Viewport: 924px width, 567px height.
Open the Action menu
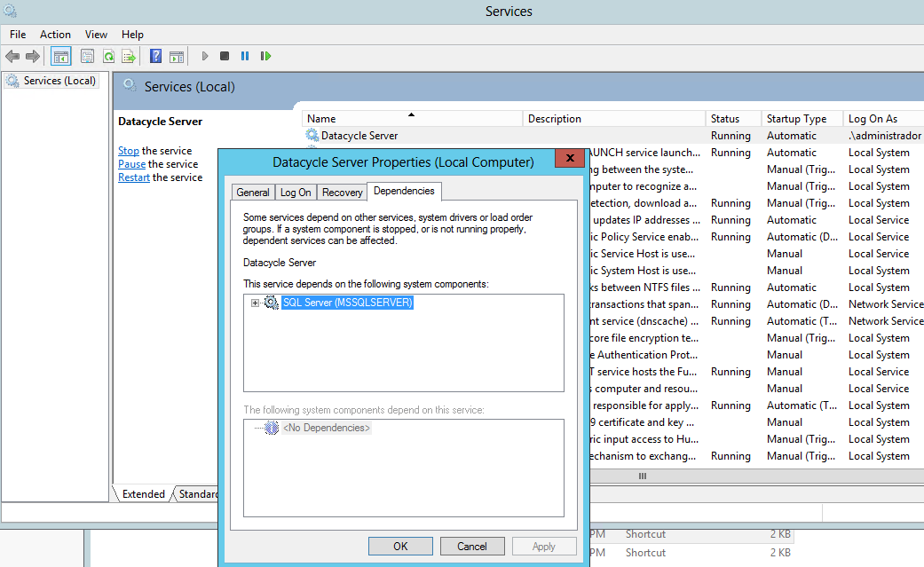pos(55,35)
